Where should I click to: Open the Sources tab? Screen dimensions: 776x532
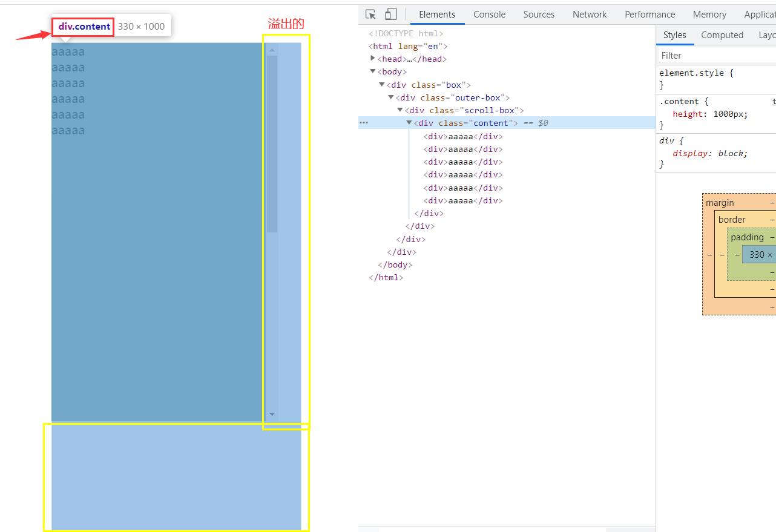click(x=539, y=14)
